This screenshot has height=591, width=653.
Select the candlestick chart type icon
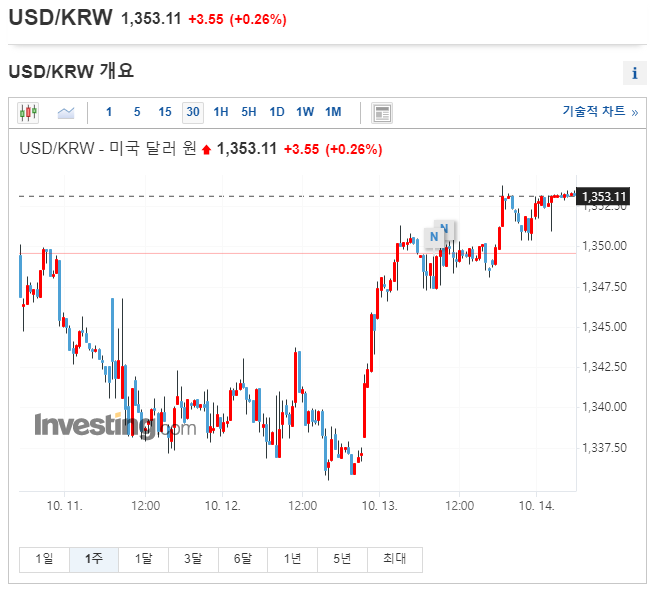pos(28,112)
